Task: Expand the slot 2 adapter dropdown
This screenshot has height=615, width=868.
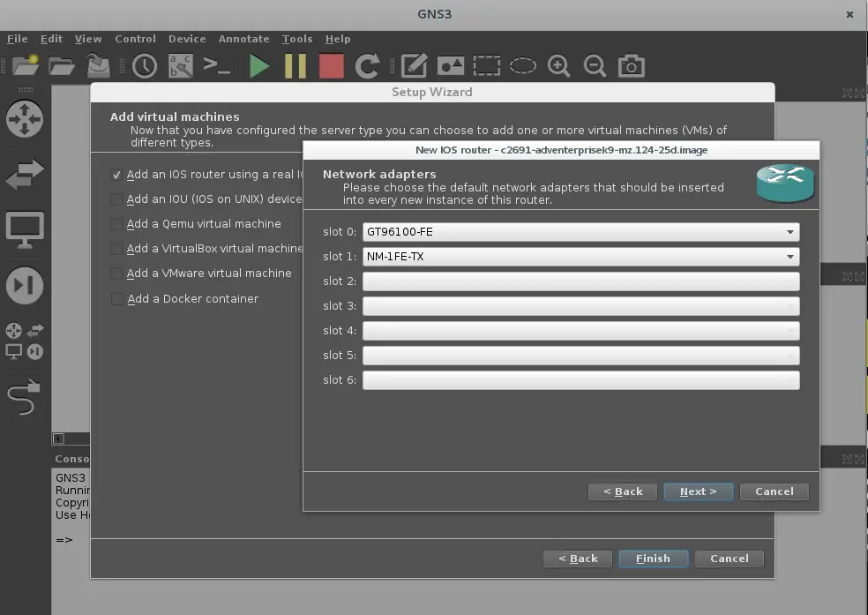Action: click(x=580, y=281)
